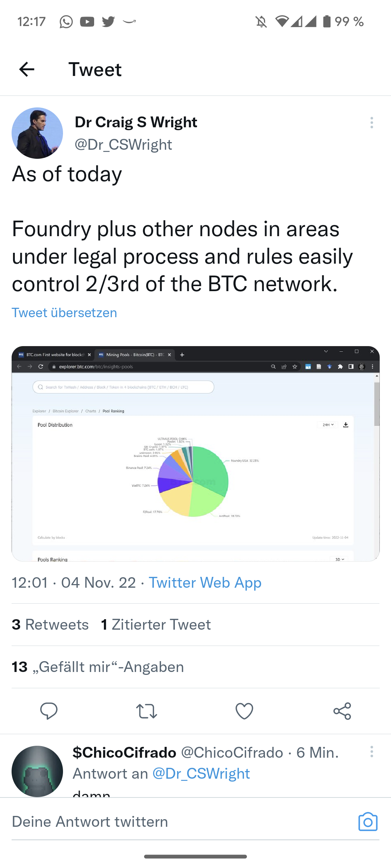Open three-dot menu on Craig Wright tweet
The width and height of the screenshot is (391, 868).
372,123
